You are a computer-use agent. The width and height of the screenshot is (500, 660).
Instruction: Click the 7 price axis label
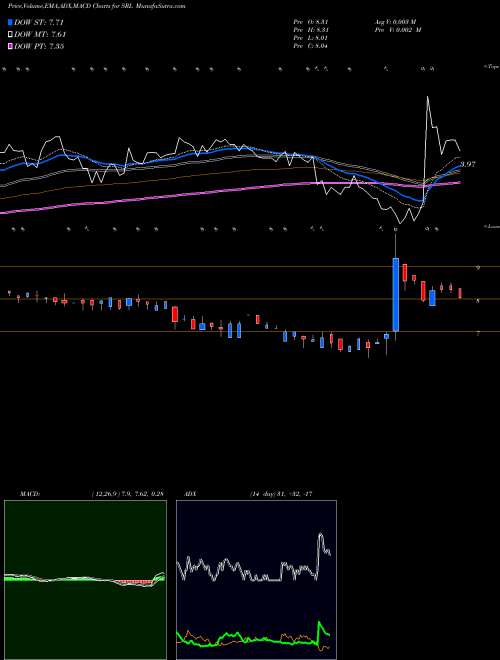477,333
